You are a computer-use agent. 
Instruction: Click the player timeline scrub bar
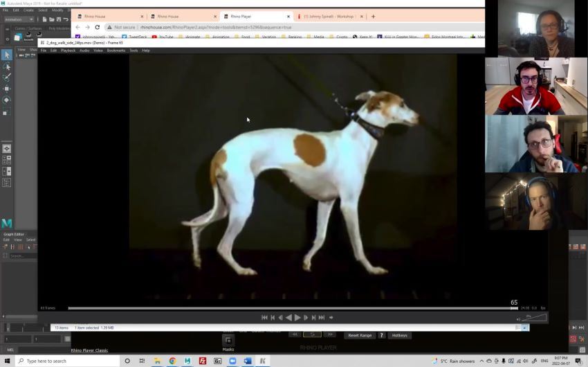[293, 308]
